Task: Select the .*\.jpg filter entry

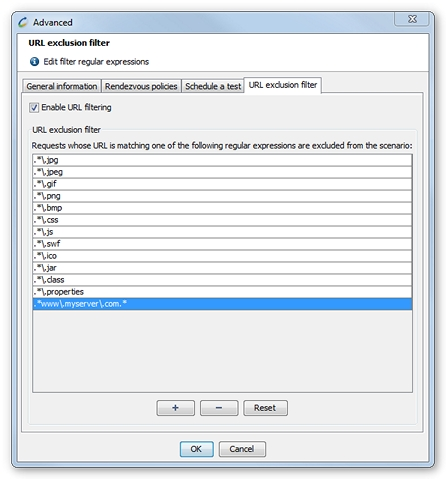Action: click(222, 160)
